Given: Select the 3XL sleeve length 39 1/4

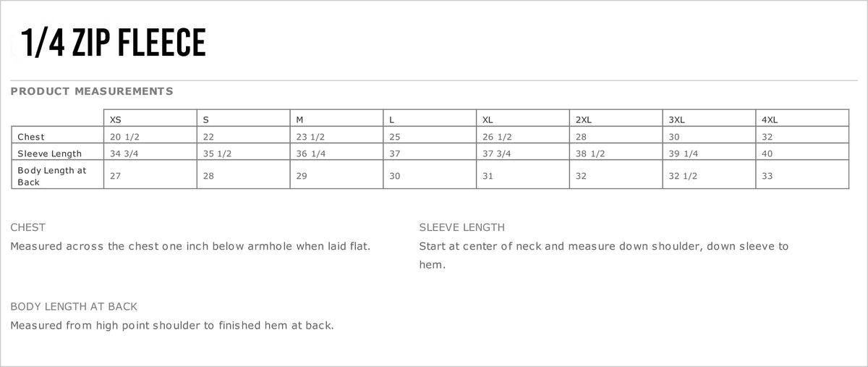Looking at the screenshot, I should [684, 153].
